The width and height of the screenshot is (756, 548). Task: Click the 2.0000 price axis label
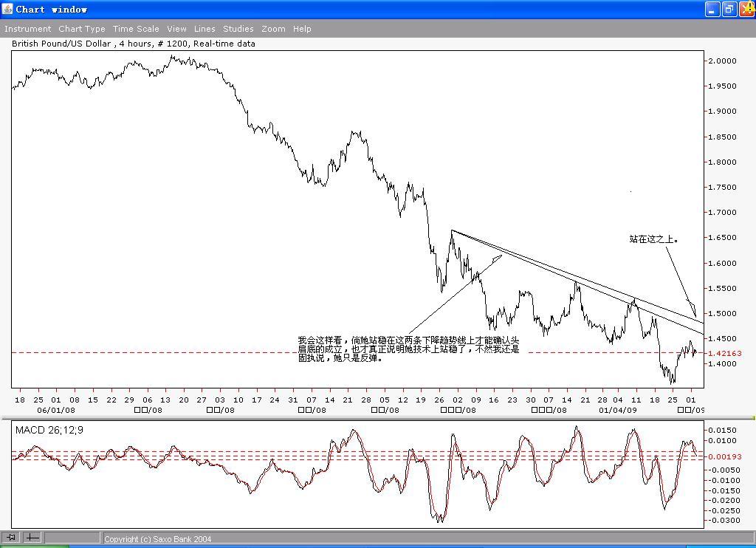[722, 61]
